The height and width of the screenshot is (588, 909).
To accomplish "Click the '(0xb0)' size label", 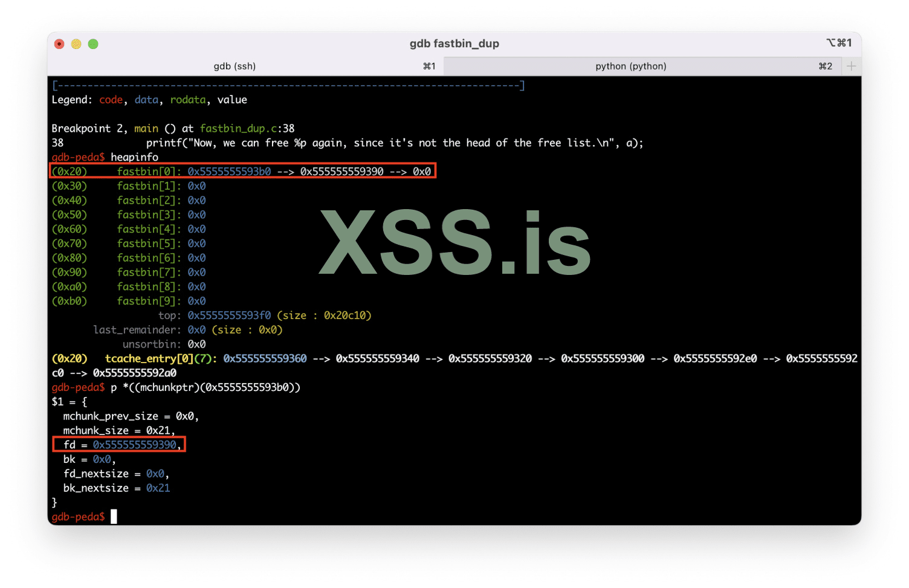I will point(70,301).
